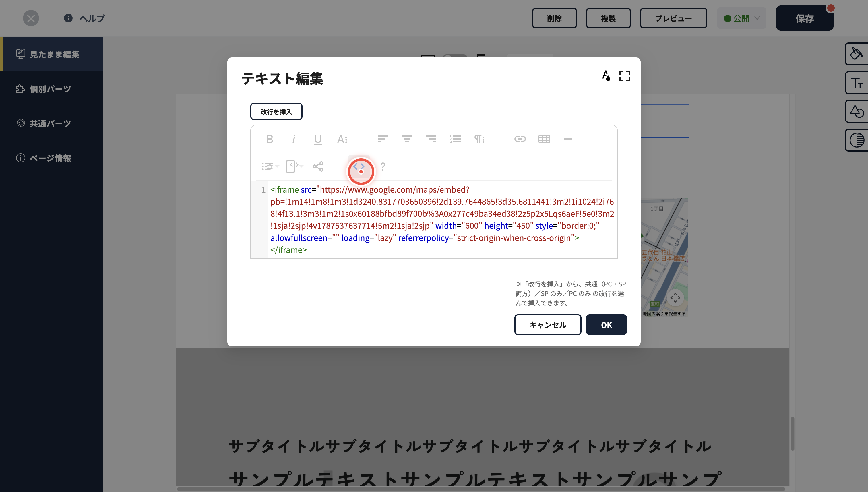Viewport: 868px width, 492px height.
Task: Insert an ordered numbered list
Action: tap(455, 139)
